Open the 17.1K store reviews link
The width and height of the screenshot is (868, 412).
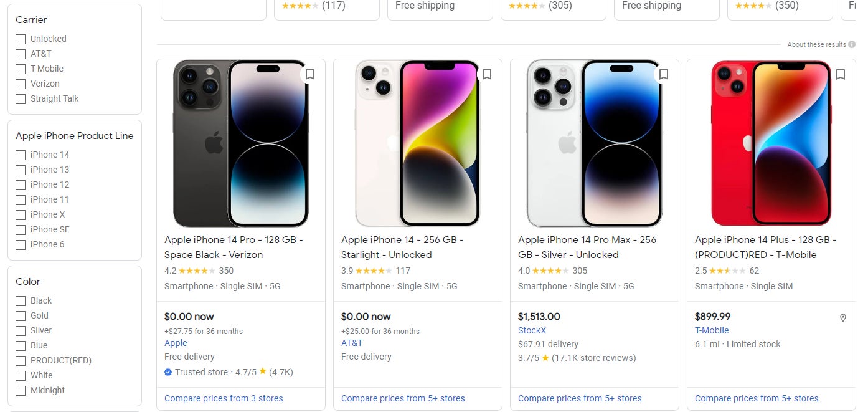point(593,358)
